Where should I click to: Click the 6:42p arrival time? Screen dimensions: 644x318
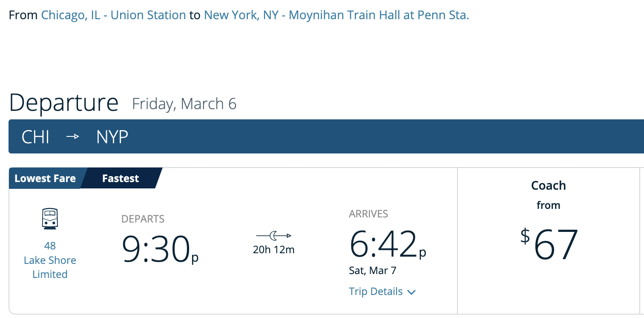pyautogui.click(x=388, y=244)
